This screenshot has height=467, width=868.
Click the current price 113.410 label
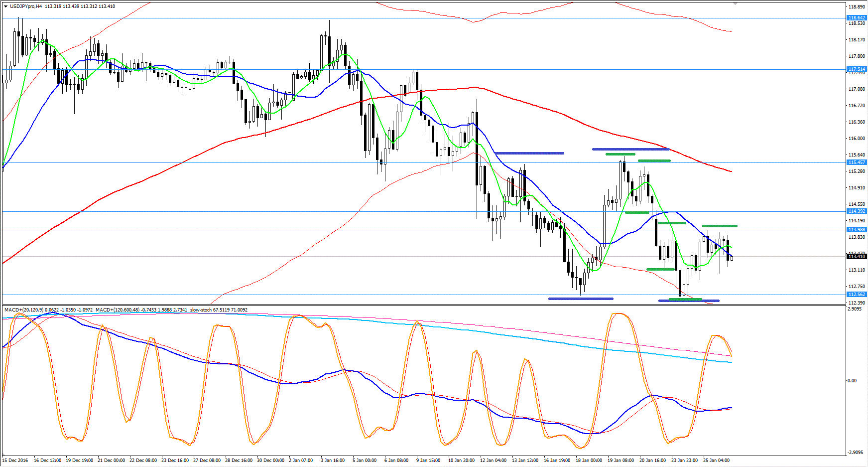pos(857,257)
